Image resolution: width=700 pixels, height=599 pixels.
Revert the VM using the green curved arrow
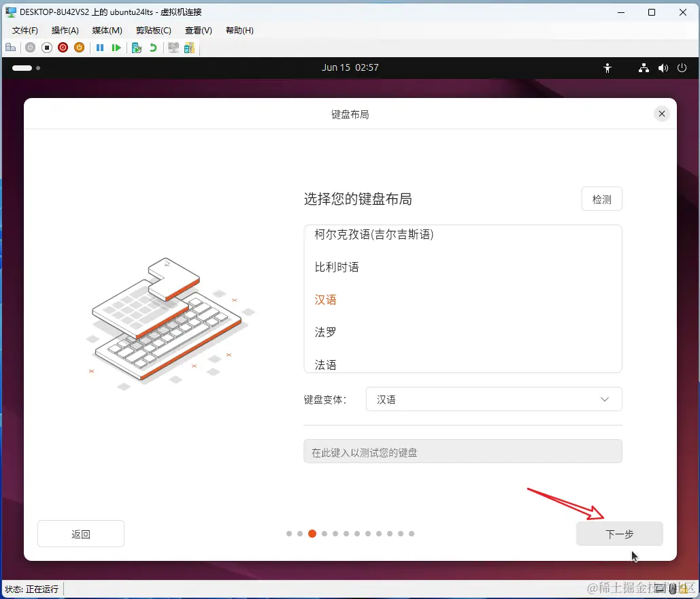[153, 48]
